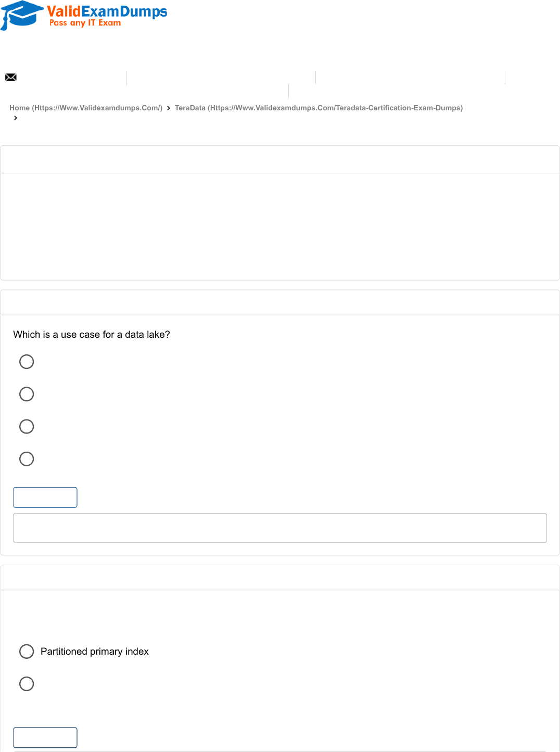This screenshot has height=752, width=560.
Task: Click the envelope mail icon
Action: pyautogui.click(x=11, y=78)
